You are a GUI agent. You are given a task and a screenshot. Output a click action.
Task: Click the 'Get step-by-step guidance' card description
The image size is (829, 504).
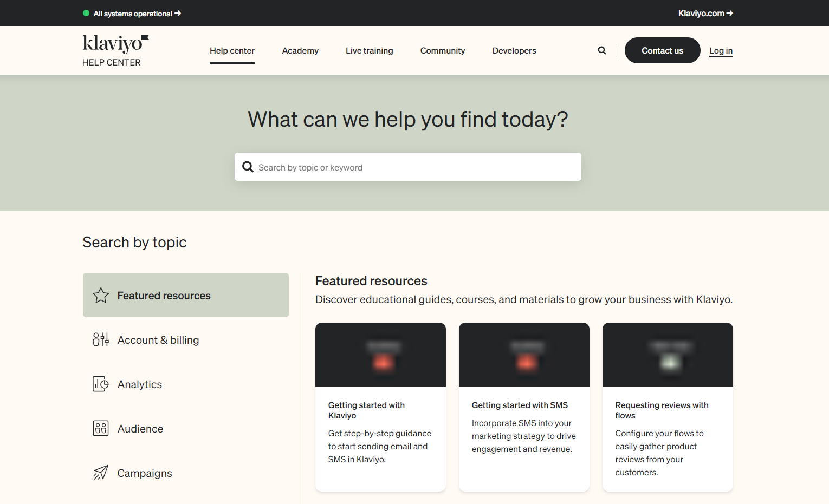click(380, 446)
